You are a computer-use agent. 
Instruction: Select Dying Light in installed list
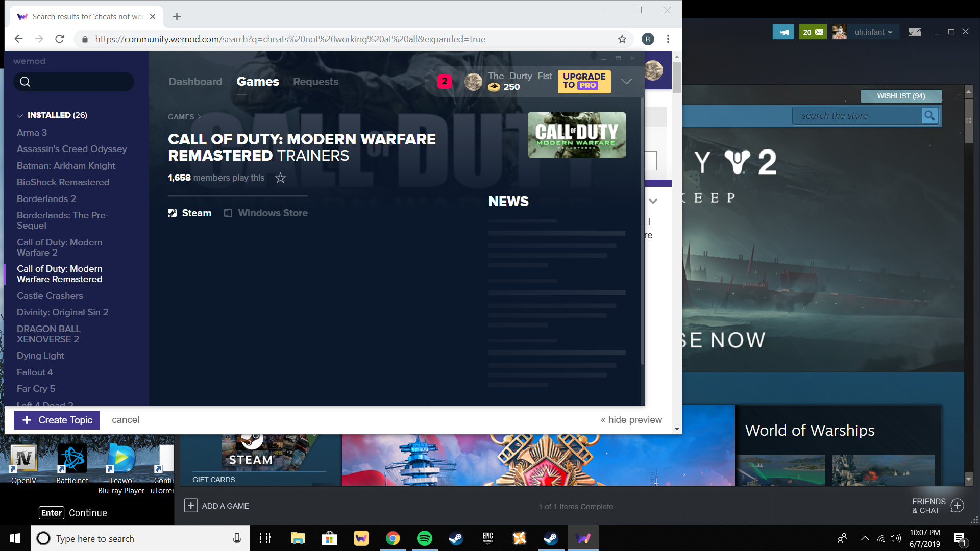[40, 356]
